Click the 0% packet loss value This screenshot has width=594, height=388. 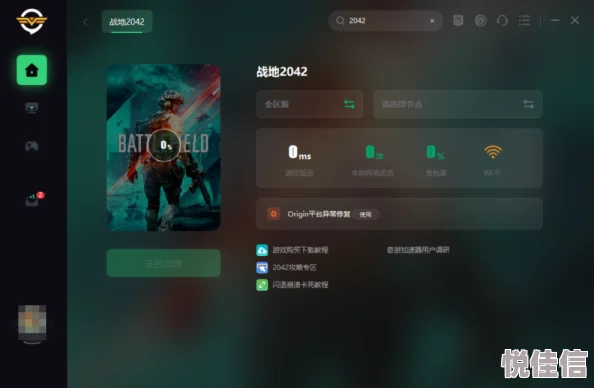click(435, 152)
